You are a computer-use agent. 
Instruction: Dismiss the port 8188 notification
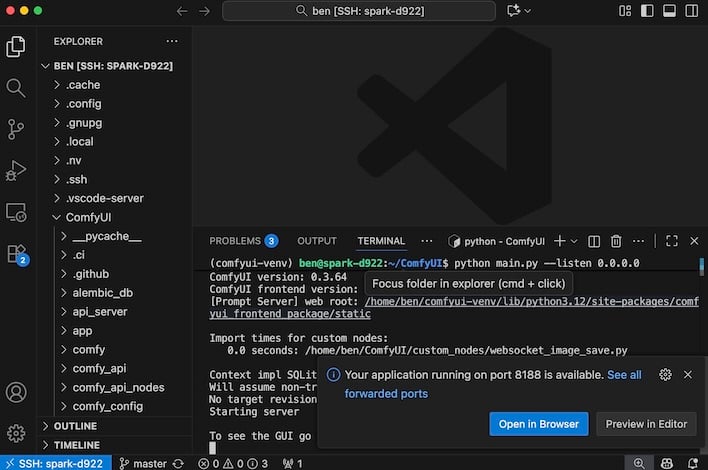[x=688, y=375]
